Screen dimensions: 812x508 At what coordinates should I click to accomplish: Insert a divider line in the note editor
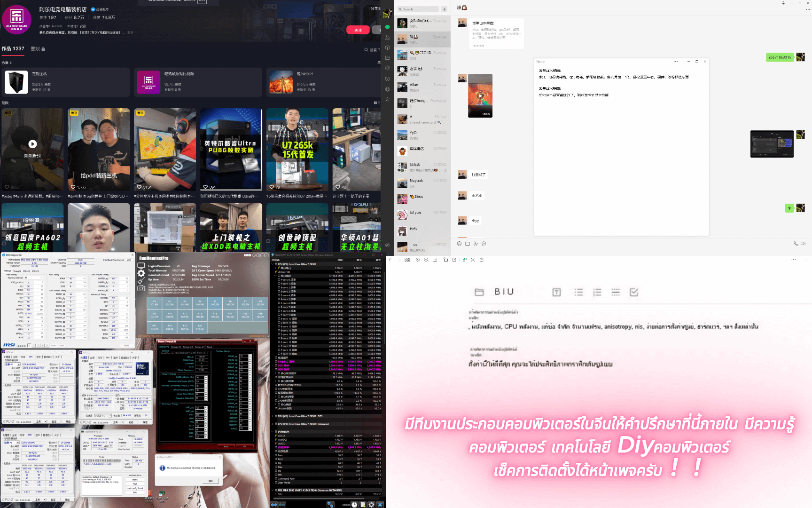tap(616, 293)
